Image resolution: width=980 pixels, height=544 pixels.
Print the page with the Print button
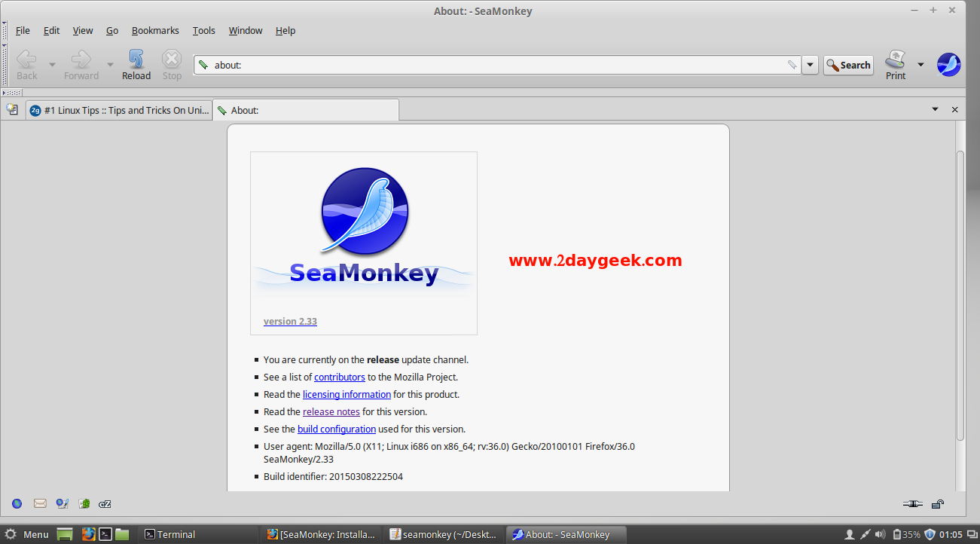(x=896, y=65)
